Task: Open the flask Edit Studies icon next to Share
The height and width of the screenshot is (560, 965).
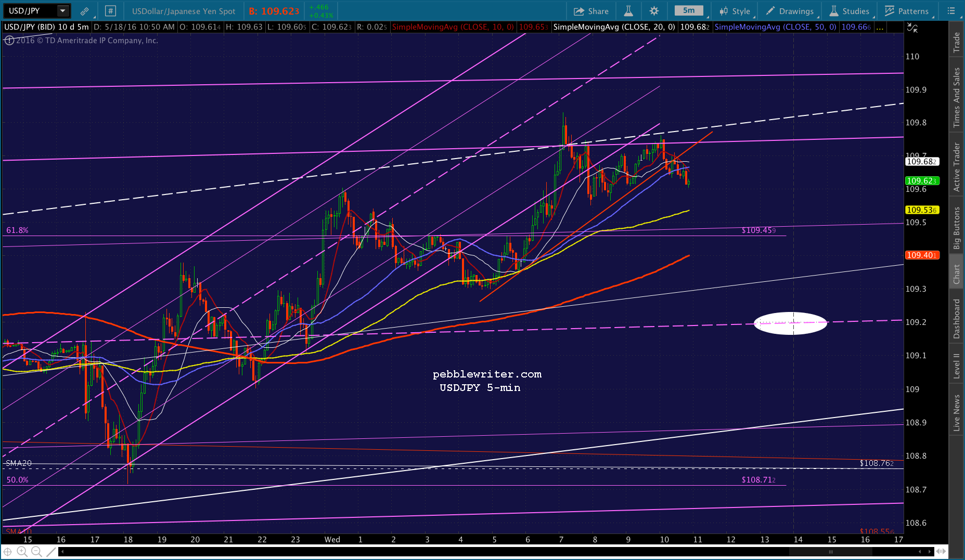Action: pos(628,11)
